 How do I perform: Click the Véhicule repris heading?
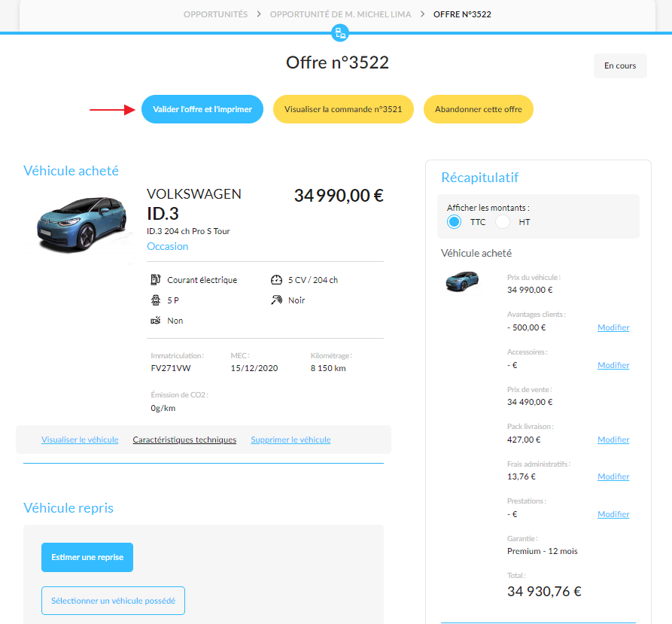pyautogui.click(x=68, y=508)
